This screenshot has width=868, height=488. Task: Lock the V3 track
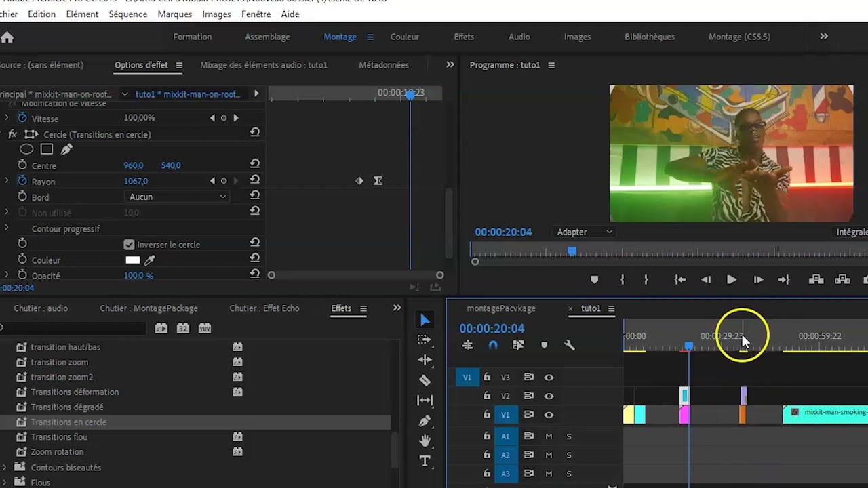tap(487, 377)
